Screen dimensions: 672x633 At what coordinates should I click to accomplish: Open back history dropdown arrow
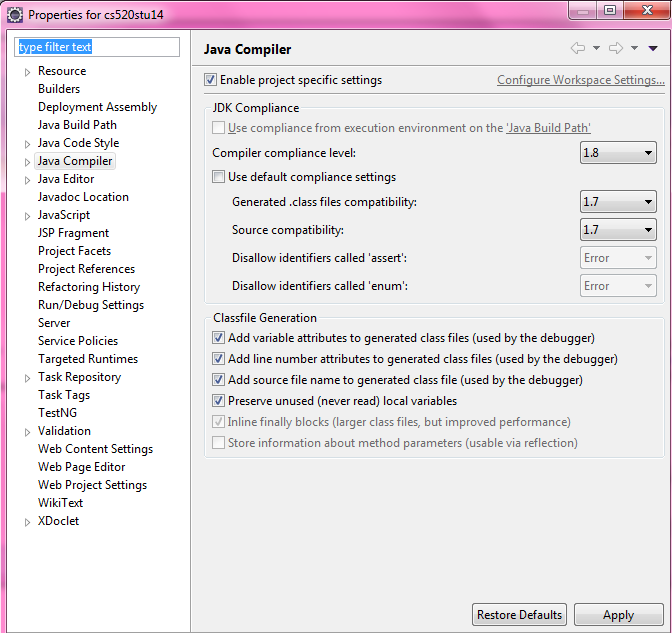coord(597,48)
